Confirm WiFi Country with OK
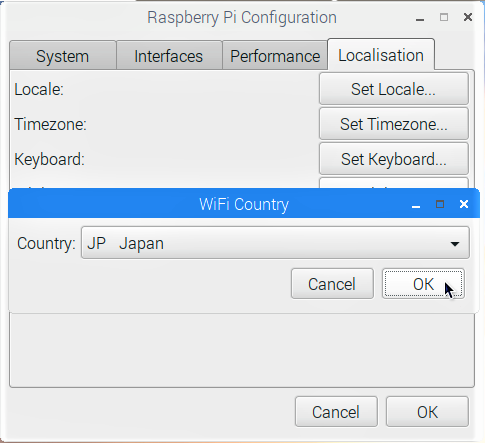This screenshot has height=443, width=485. coord(423,284)
